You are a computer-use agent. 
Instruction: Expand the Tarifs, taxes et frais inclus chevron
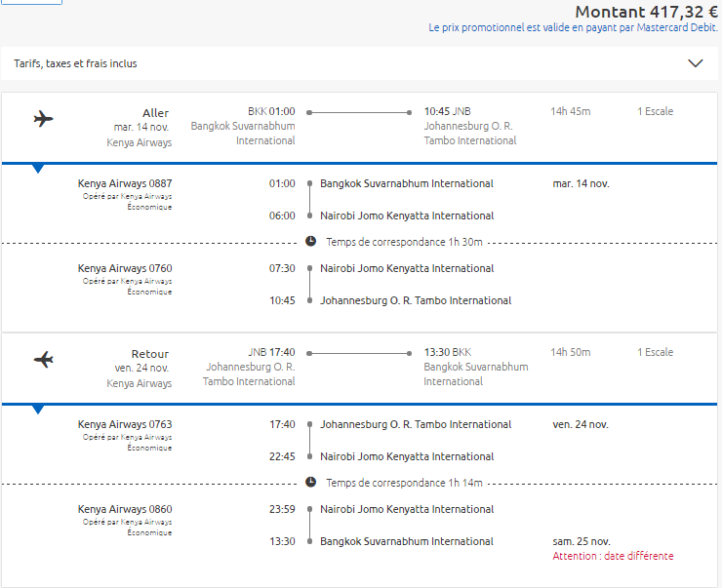tap(695, 63)
